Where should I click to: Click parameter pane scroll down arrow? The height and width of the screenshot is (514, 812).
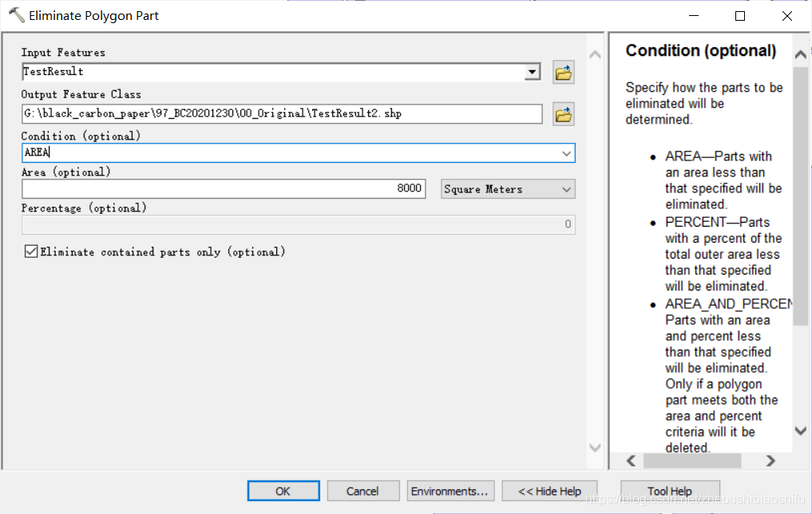pos(595,448)
